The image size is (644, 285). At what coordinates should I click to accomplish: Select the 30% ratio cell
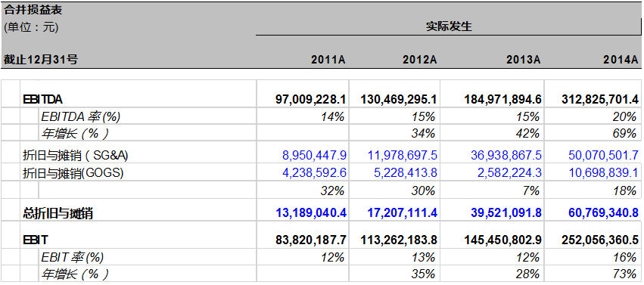pos(424,191)
